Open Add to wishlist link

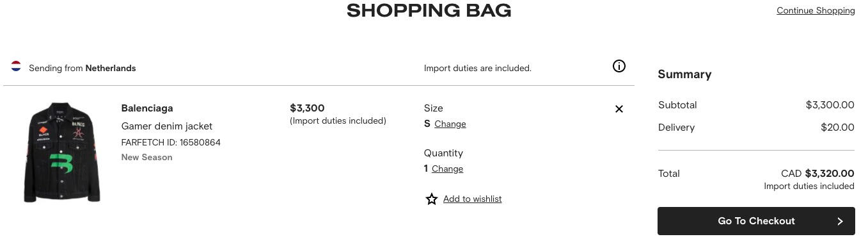point(472,199)
